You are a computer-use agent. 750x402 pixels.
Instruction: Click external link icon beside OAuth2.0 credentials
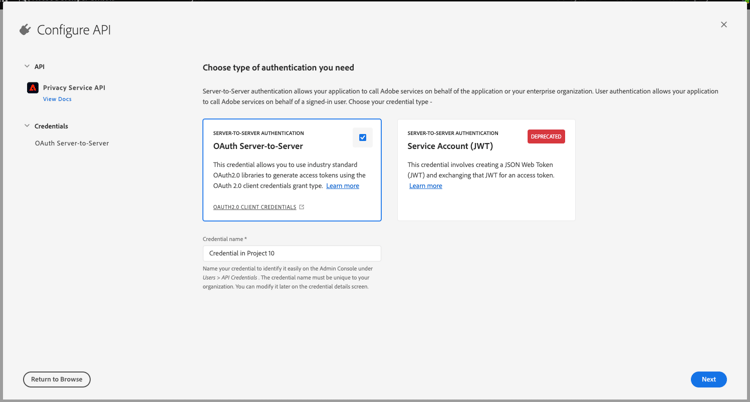(x=301, y=207)
